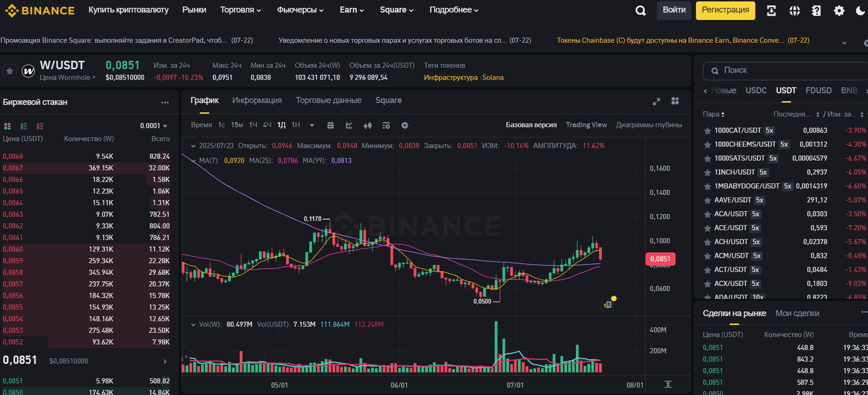Viewport: 868px width, 395px height.
Task: Expand chart side panel arrow handle
Action: 186,356
